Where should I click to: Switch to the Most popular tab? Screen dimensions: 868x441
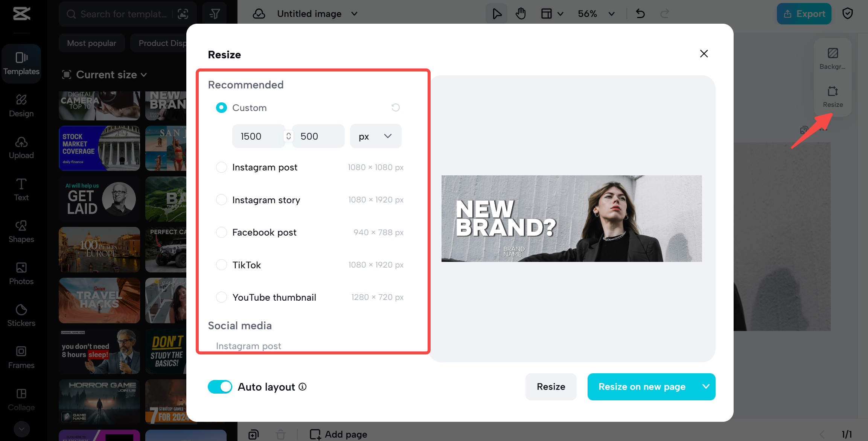(x=91, y=43)
